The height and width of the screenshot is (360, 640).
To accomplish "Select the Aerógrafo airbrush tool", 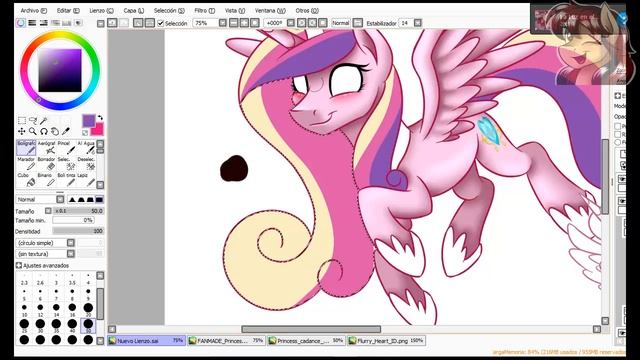I will point(46,148).
